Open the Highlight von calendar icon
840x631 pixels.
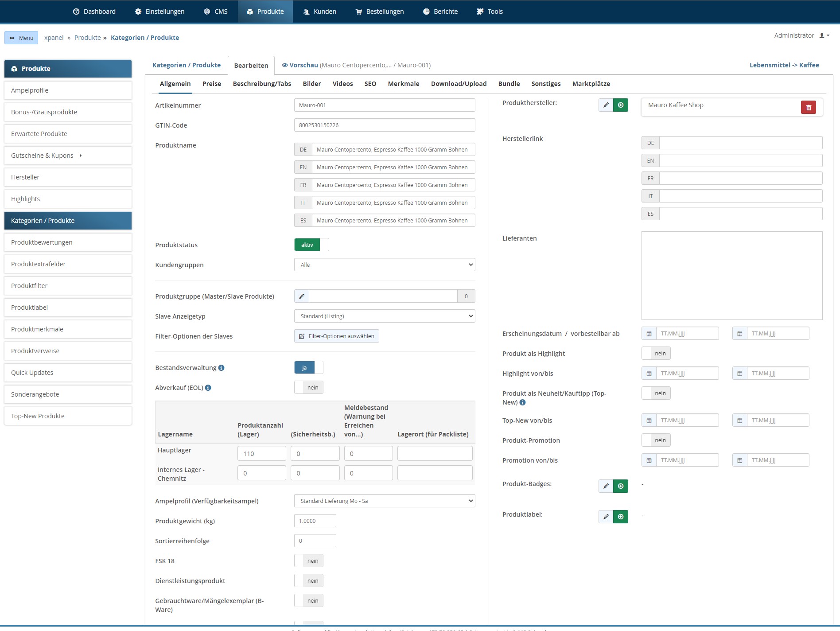(x=649, y=374)
